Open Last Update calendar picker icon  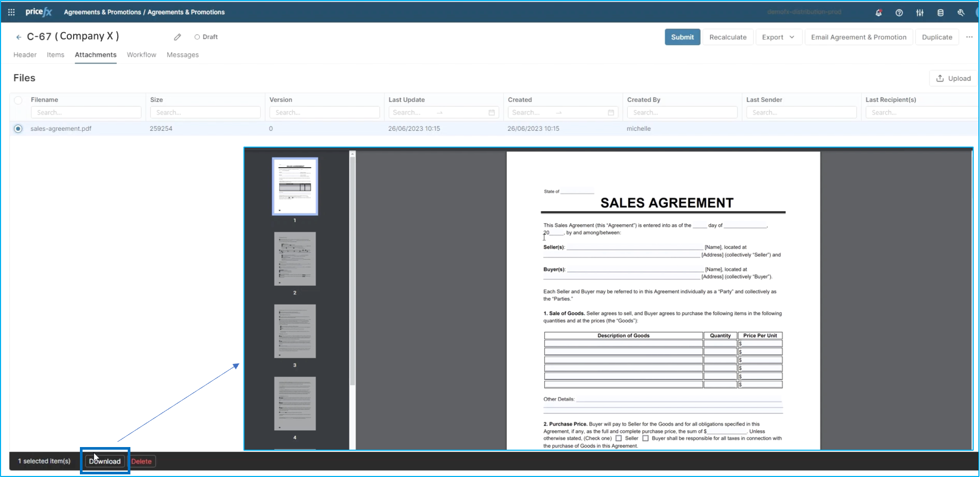492,112
